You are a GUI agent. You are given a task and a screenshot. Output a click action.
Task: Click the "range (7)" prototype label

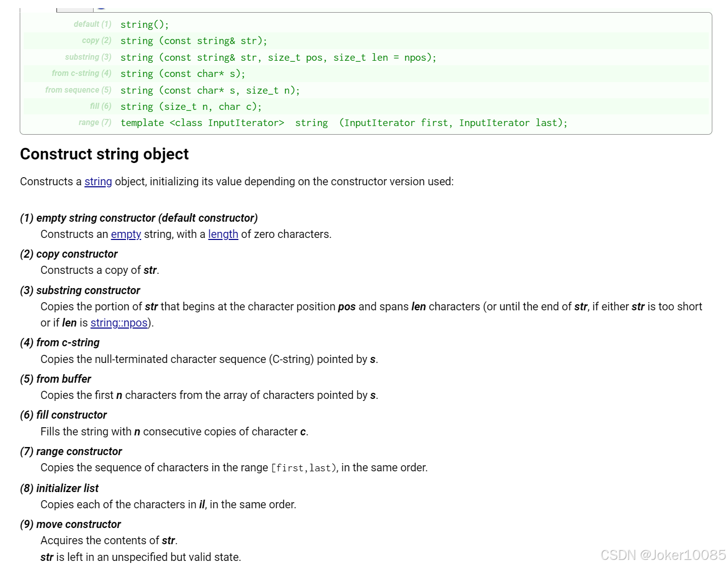tap(95, 123)
